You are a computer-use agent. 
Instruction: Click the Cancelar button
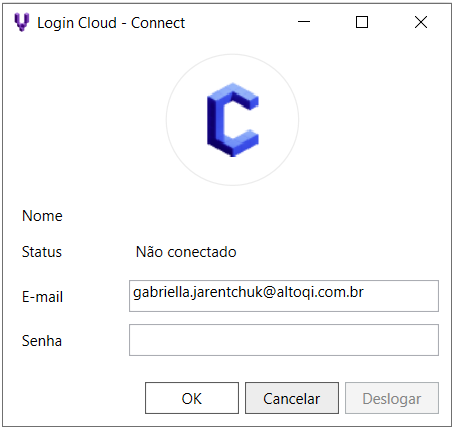coord(292,398)
